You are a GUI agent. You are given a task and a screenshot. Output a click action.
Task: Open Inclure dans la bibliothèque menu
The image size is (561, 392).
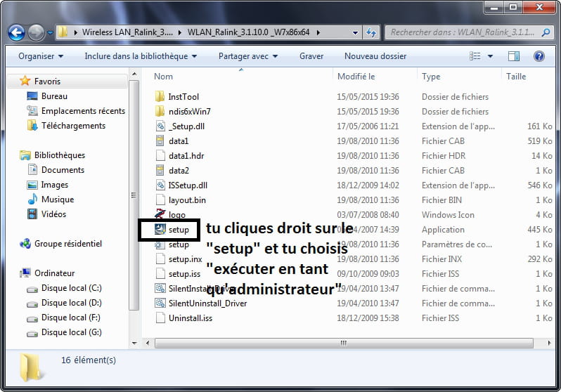pyautogui.click(x=141, y=56)
